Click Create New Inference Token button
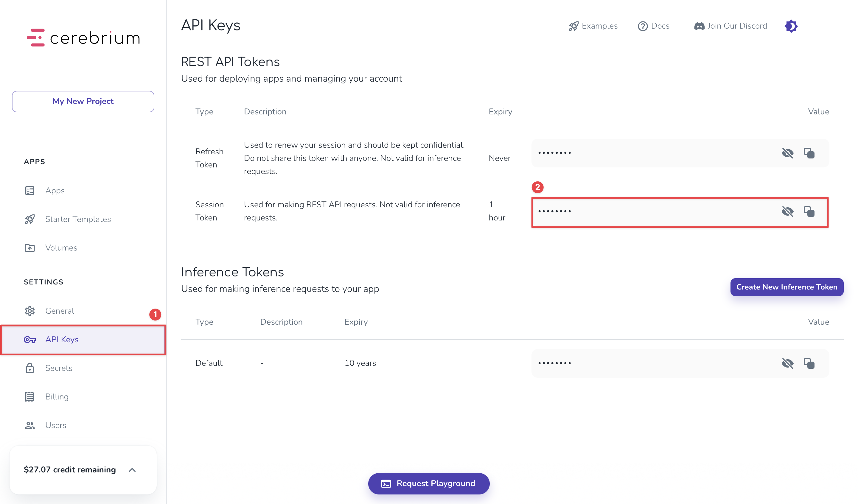 click(x=786, y=287)
